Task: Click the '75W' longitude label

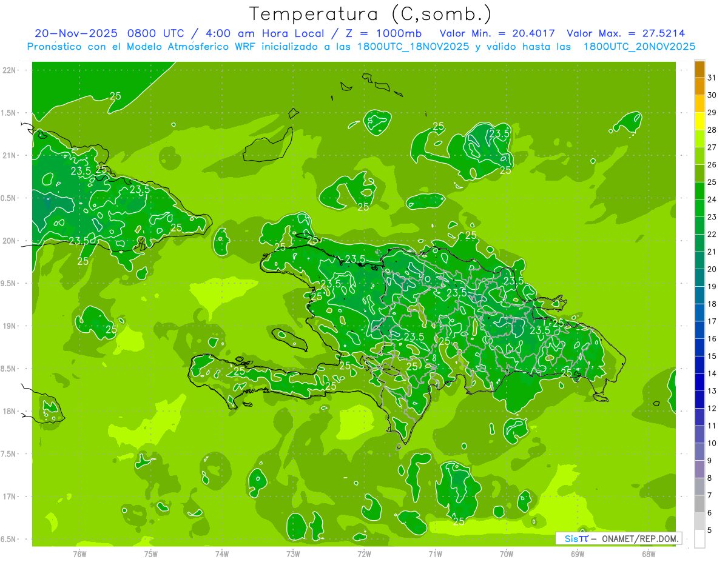Action: click(151, 554)
